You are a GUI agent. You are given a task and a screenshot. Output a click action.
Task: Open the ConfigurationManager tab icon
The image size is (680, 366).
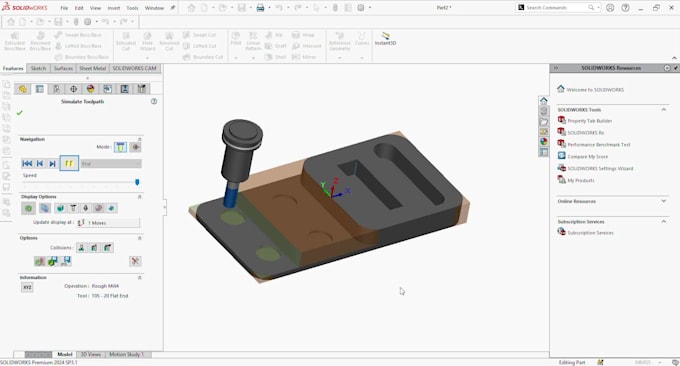coord(56,89)
